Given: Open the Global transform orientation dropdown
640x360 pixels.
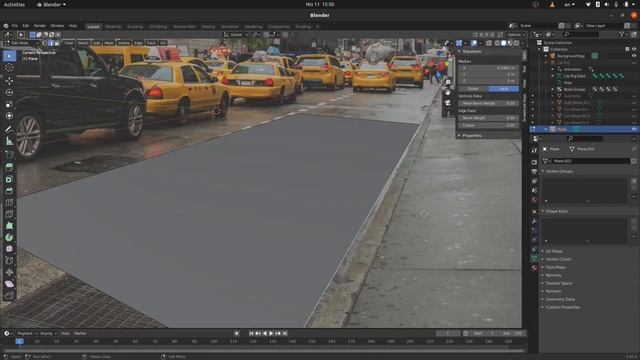Looking at the screenshot, I should click(x=236, y=35).
